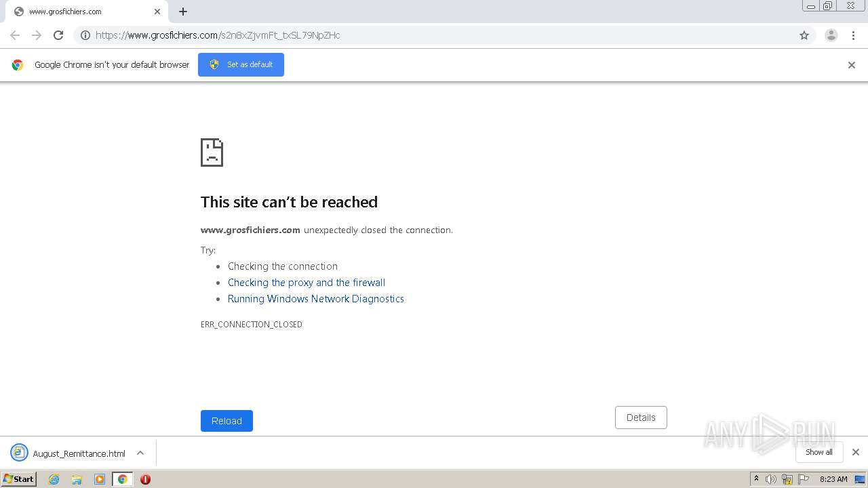868x488 pixels.
Task: Switch to Chrome taskbar button
Action: [122, 479]
